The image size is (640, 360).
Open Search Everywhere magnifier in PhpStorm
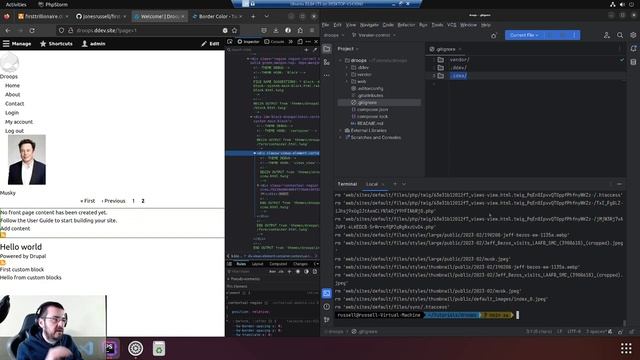[x=620, y=35]
